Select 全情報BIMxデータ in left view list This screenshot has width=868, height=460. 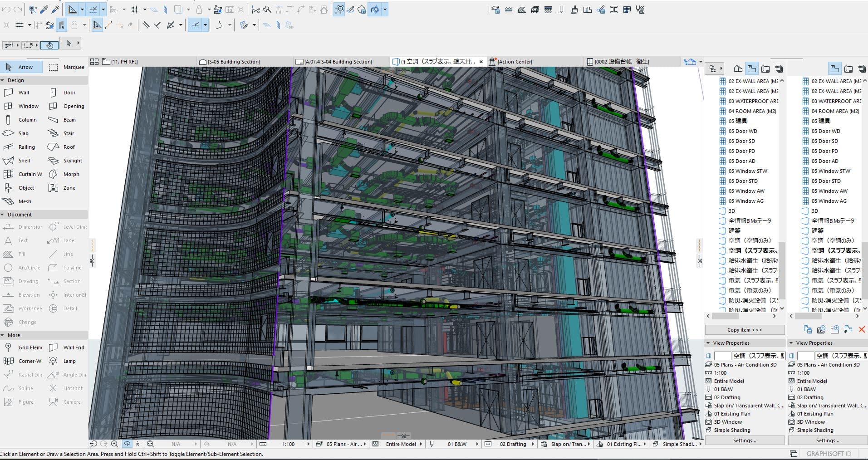pyautogui.click(x=750, y=221)
